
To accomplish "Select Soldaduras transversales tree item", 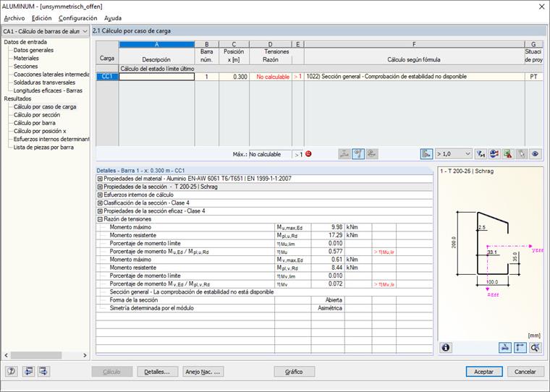I will [x=44, y=82].
